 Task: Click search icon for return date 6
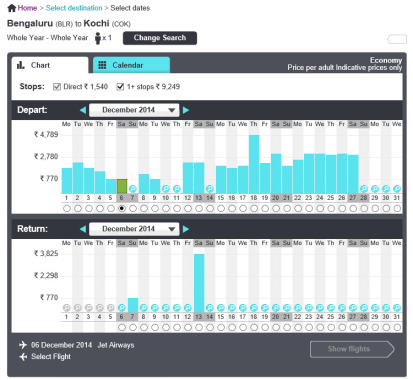[122, 307]
